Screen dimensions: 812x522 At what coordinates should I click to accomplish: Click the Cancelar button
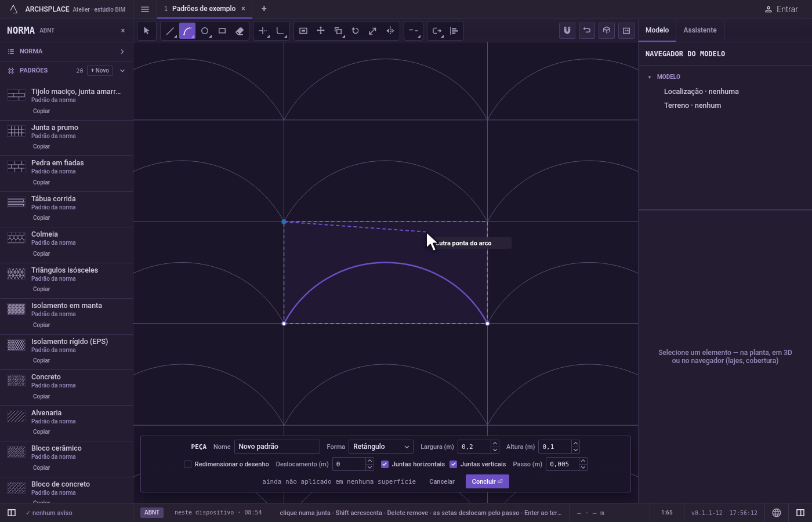(x=442, y=481)
